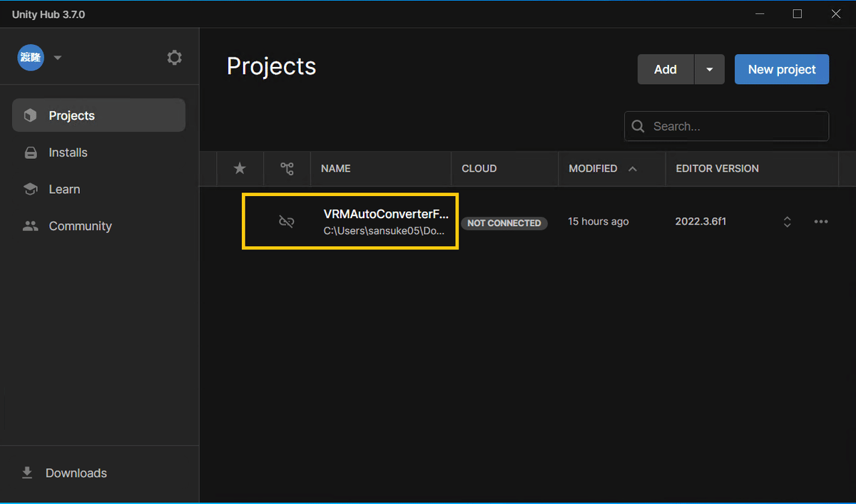
Task: Click the Learn graduation cap icon
Action: (31, 189)
